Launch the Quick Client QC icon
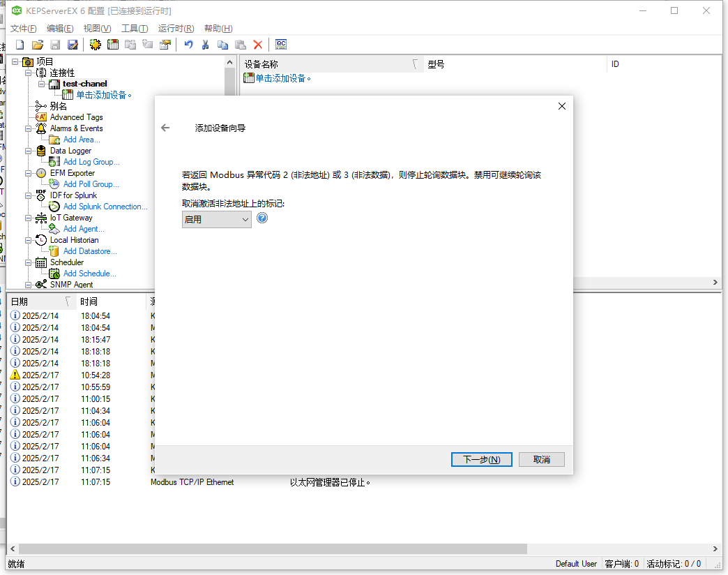Screen dimensions: 728x575 [x=281, y=45]
